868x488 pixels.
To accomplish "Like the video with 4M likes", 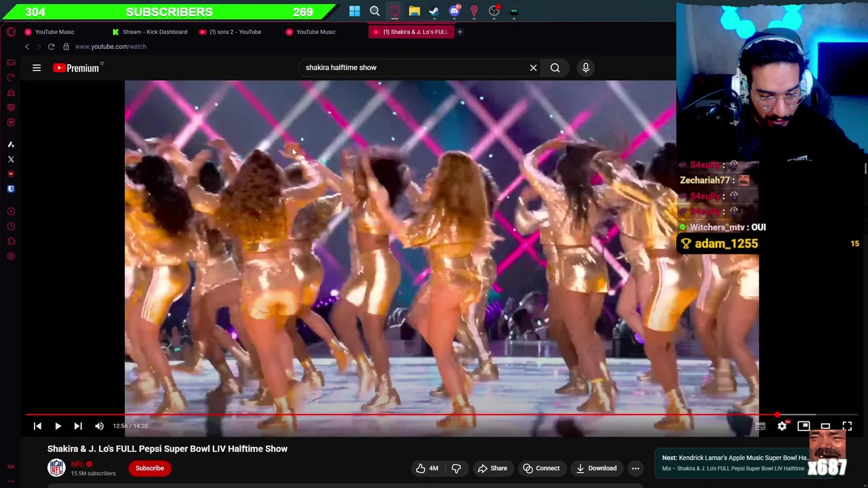I will tap(427, 468).
